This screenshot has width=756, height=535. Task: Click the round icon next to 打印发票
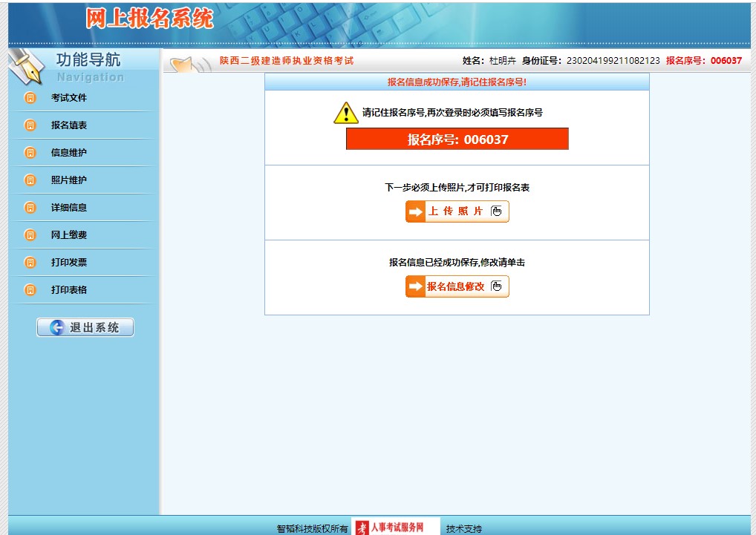(30, 263)
